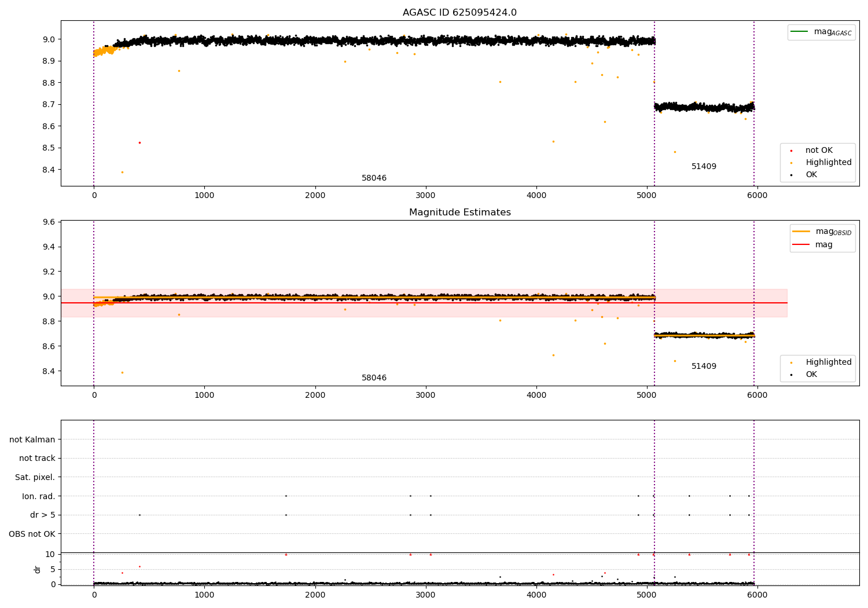Viewport: 868px width, 608px height.
Task: Click the '8.7' y-axis tick in top plot
Action: click(x=49, y=105)
